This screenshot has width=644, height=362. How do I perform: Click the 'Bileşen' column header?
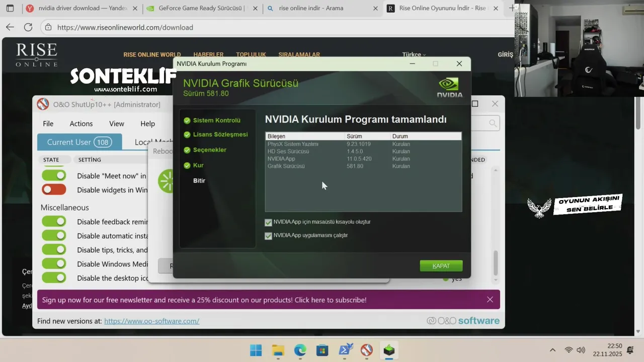tap(305, 136)
